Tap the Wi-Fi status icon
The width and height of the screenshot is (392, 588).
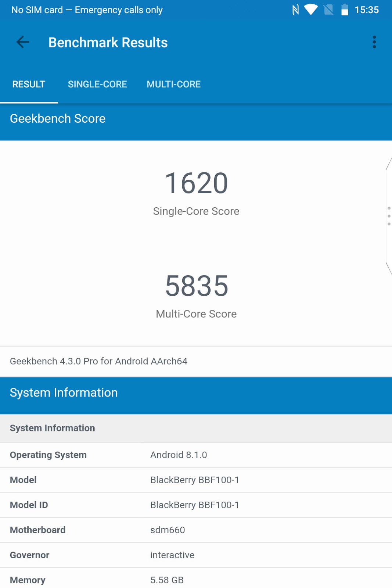[x=311, y=10]
